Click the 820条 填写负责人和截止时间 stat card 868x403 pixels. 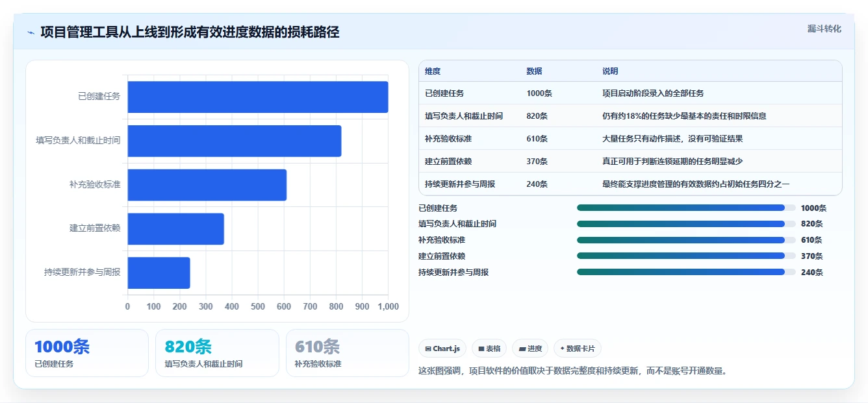217,353
